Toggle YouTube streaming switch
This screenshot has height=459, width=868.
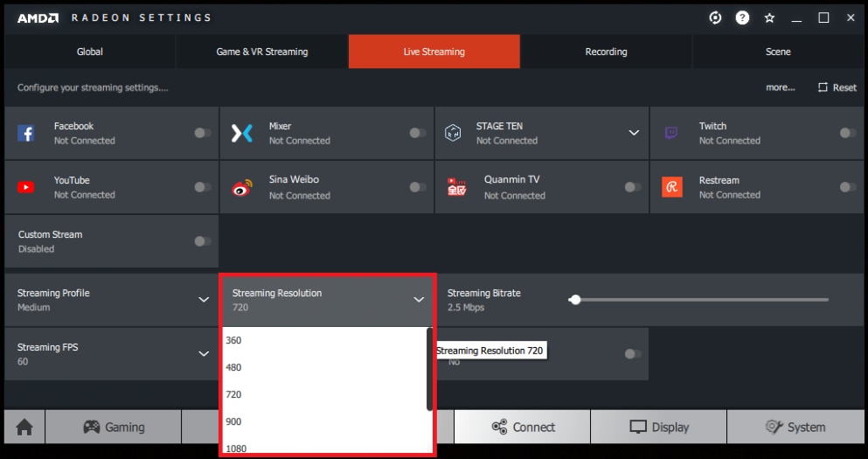203,187
